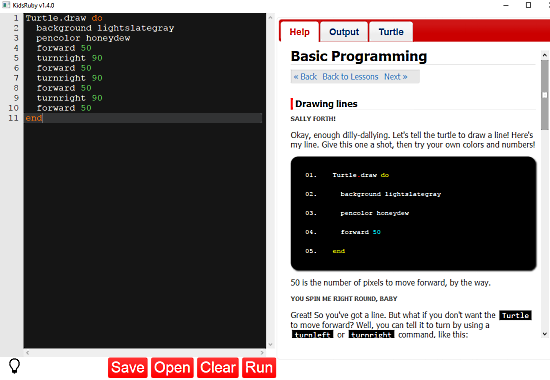Click help example line 01 'Turtle.draw do'
Screen dimensions: 550x380
click(361, 175)
